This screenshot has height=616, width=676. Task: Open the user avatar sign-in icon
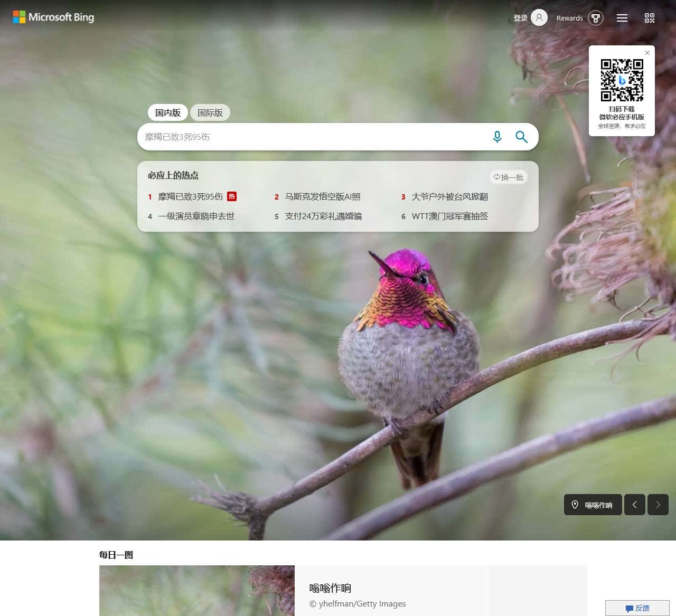(x=539, y=18)
